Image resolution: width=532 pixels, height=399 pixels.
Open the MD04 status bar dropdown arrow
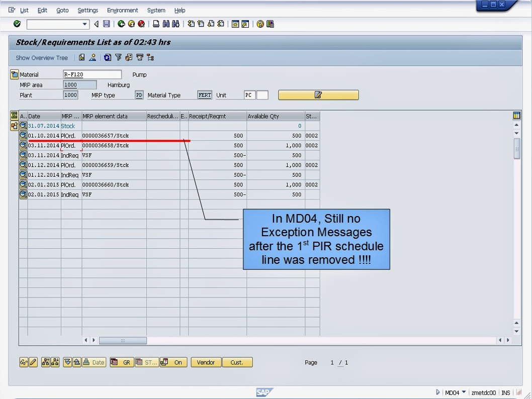[x=464, y=392]
